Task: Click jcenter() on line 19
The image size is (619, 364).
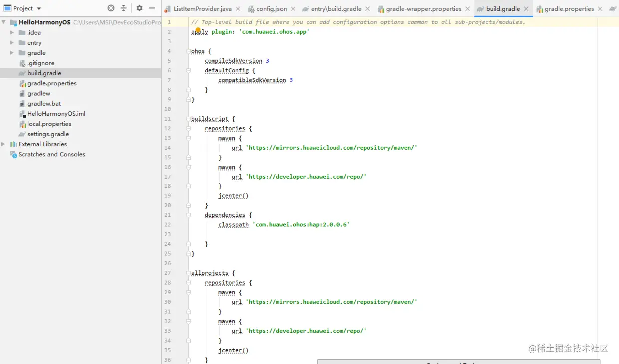Action: pyautogui.click(x=233, y=196)
